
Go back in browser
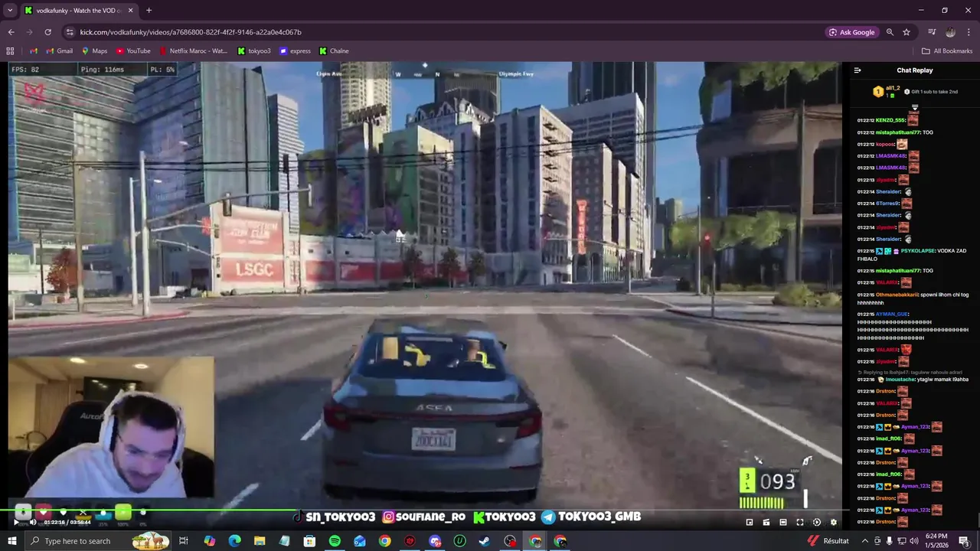(11, 32)
